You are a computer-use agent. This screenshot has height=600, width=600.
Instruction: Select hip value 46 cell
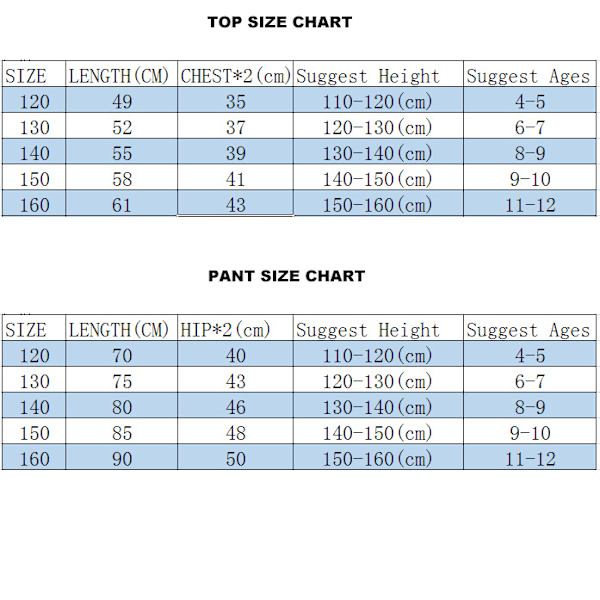pyautogui.click(x=235, y=405)
